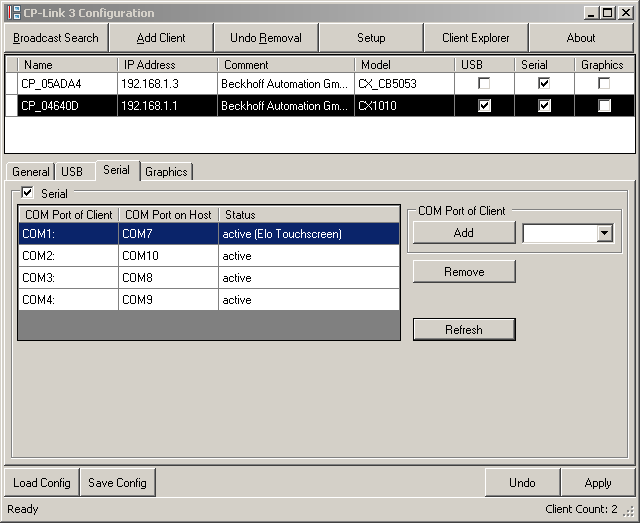Click the About button
The height and width of the screenshot is (523, 640).
point(581,38)
